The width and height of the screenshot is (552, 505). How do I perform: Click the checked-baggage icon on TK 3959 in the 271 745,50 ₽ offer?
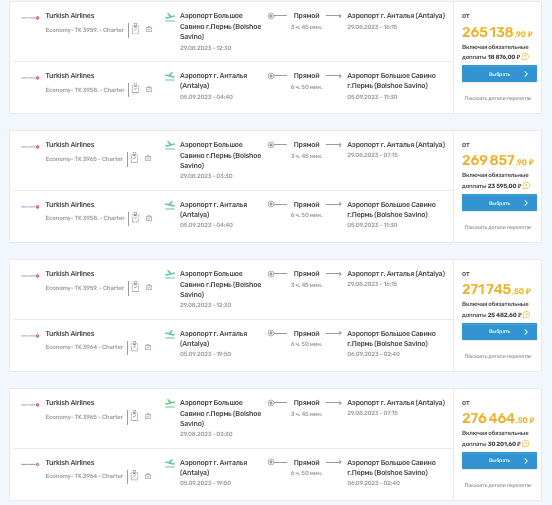[136, 287]
